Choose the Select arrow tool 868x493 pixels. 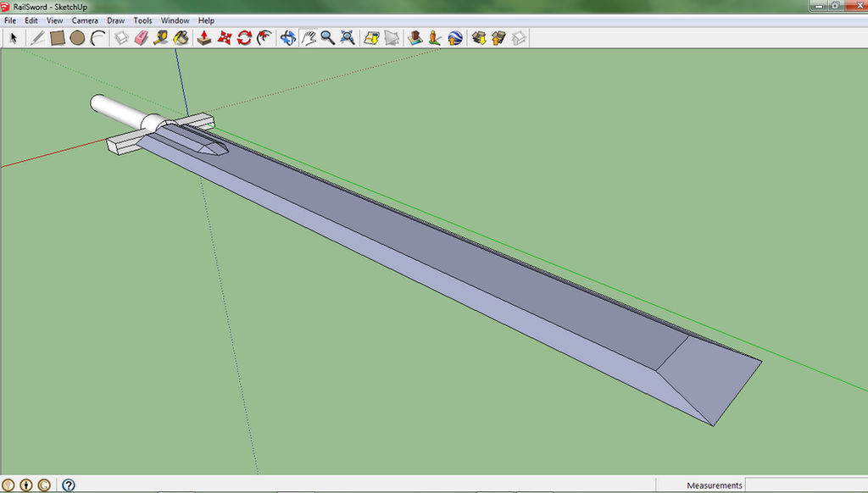coord(14,38)
